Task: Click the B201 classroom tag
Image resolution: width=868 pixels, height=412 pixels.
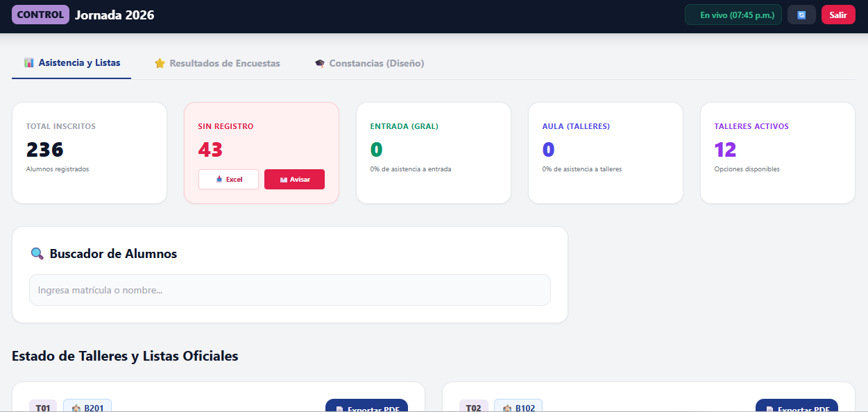Action: tap(87, 406)
